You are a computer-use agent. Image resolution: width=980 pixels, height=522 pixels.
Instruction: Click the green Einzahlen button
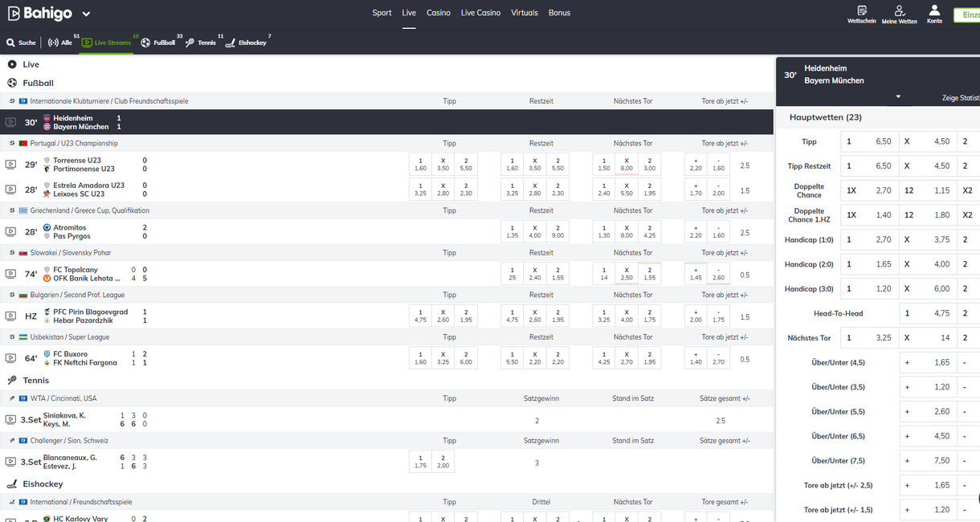point(966,14)
